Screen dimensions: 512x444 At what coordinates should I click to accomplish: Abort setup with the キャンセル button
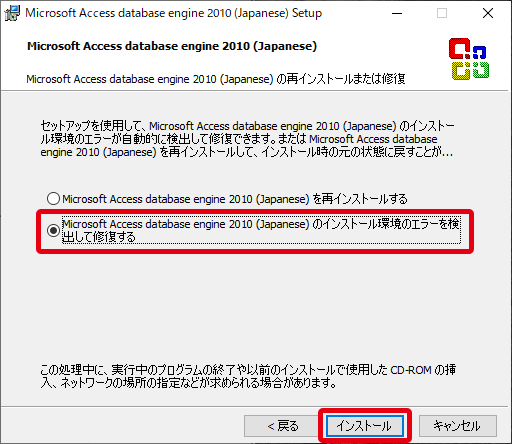click(x=458, y=426)
